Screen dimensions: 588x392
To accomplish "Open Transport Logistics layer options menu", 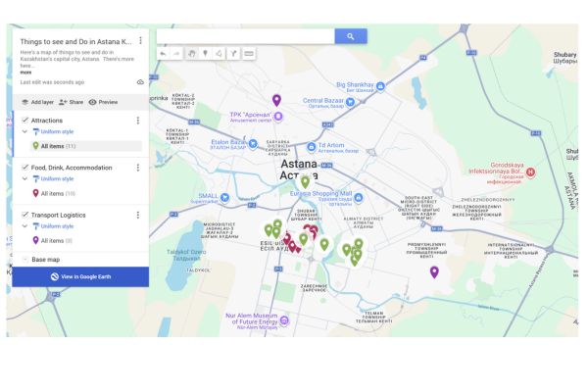I will (x=138, y=215).
